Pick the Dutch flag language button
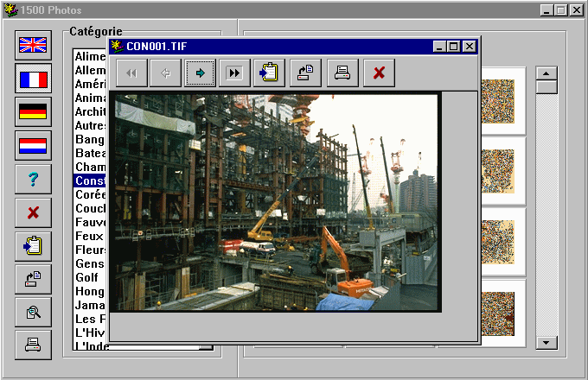Image resolution: width=588 pixels, height=380 pixels. (33, 146)
